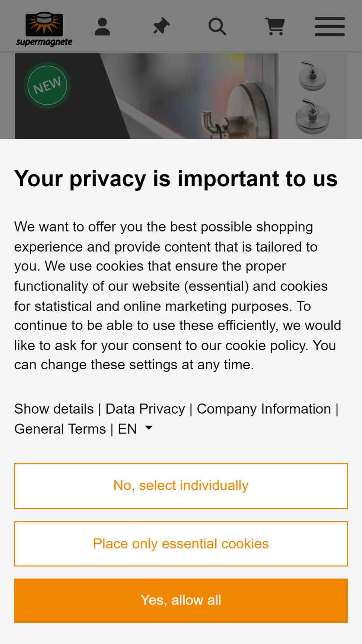Select the lower hook magnet thumbnail
Image resolution: width=362 pixels, height=644 pixels.
(x=313, y=117)
